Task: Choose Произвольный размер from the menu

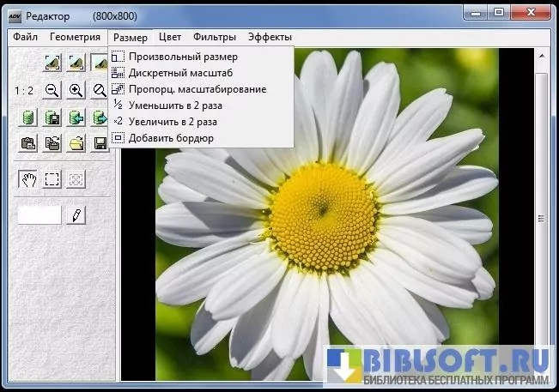Action: (x=183, y=57)
